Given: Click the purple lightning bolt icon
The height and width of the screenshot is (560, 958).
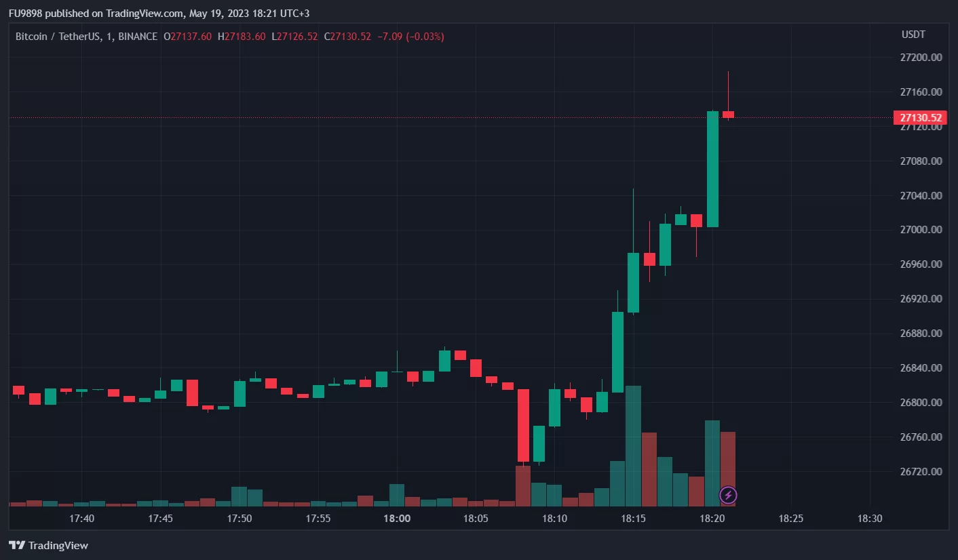Looking at the screenshot, I should click(x=728, y=496).
